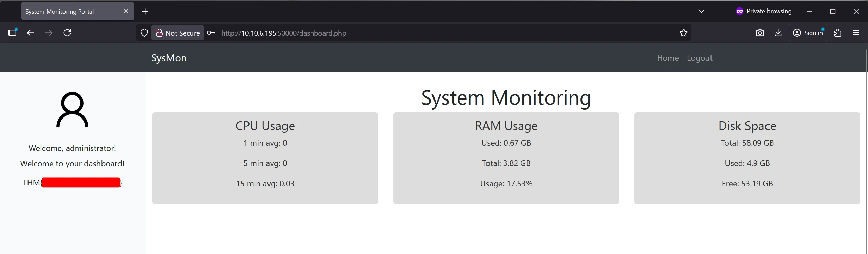
Task: Close the System Monitoring Portal tab
Action: coord(126,11)
